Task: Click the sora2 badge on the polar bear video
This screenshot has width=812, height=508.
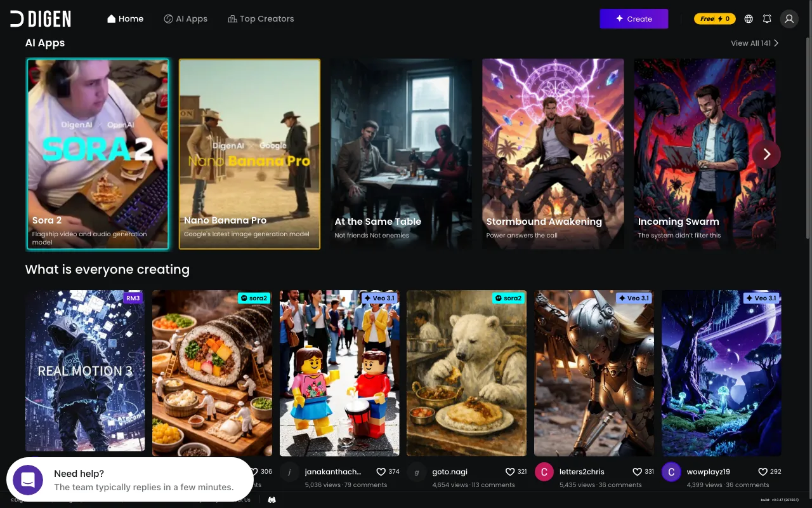Action: point(508,298)
